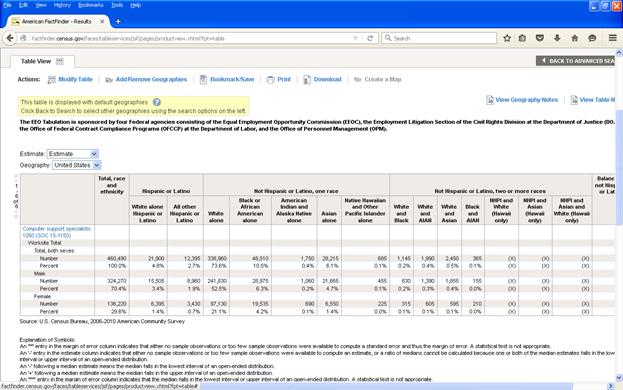Open the Geography United States dropdown
The height and width of the screenshot is (390, 623).
[x=77, y=165]
